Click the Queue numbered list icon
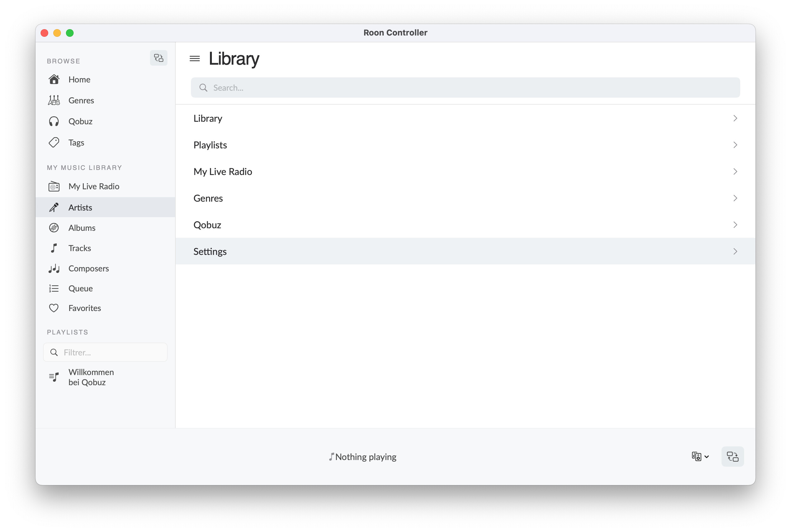Screen dimensions: 791x532 (54, 289)
